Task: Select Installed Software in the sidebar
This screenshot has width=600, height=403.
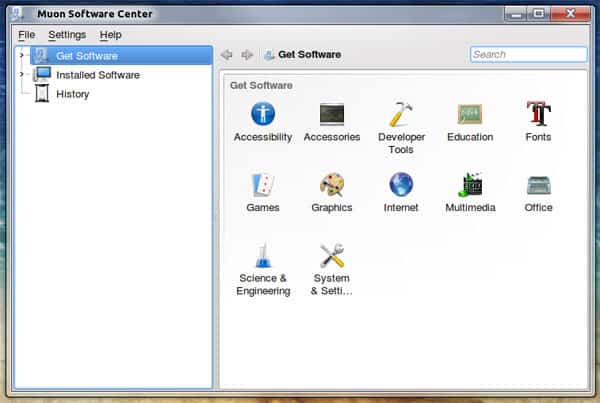Action: point(98,75)
